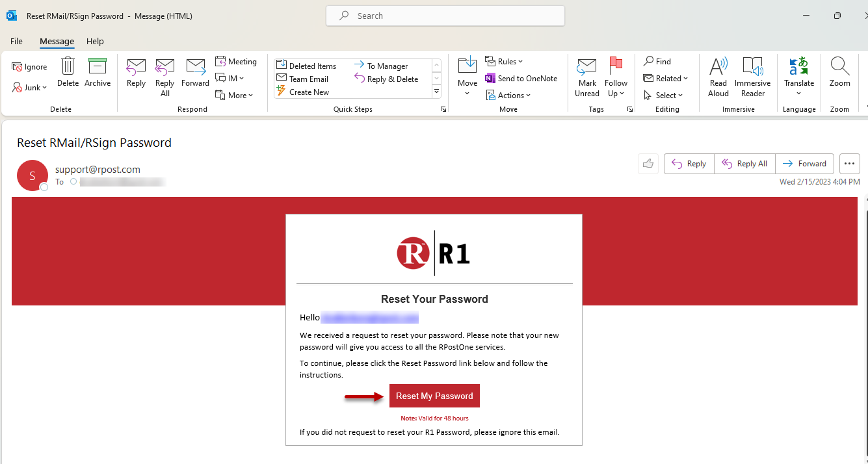The height and width of the screenshot is (464, 868).
Task: Open the File tab
Action: (x=16, y=41)
